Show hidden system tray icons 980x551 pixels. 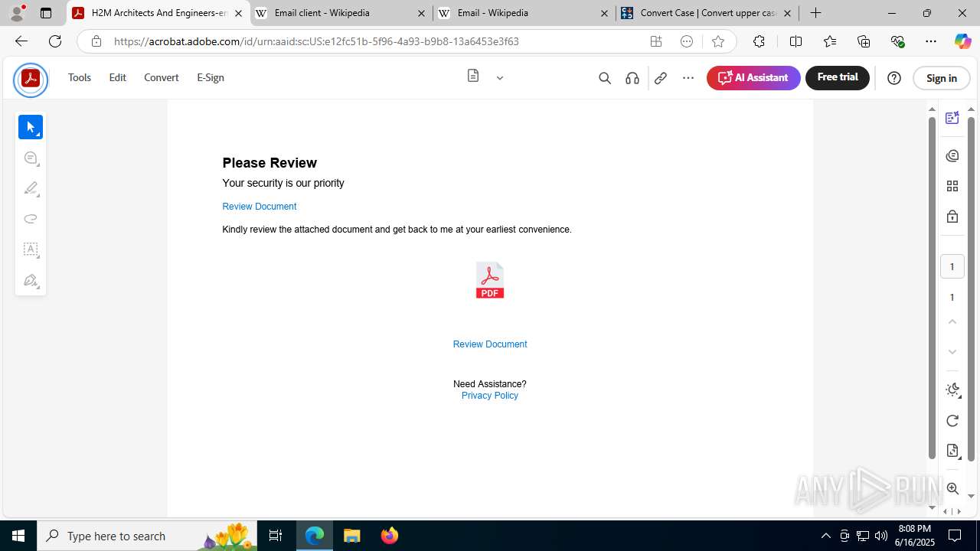[825, 536]
